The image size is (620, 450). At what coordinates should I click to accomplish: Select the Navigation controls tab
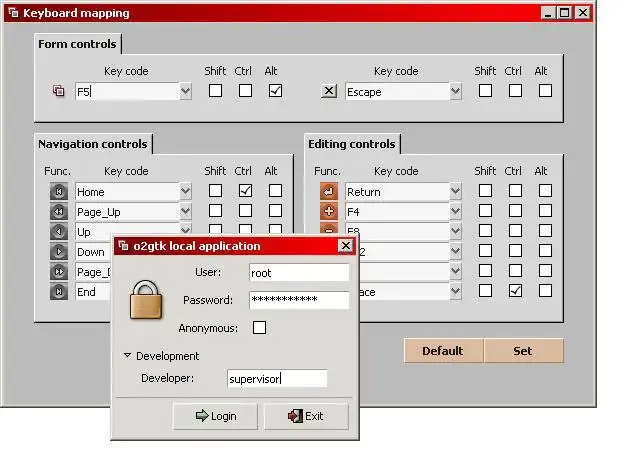click(93, 144)
